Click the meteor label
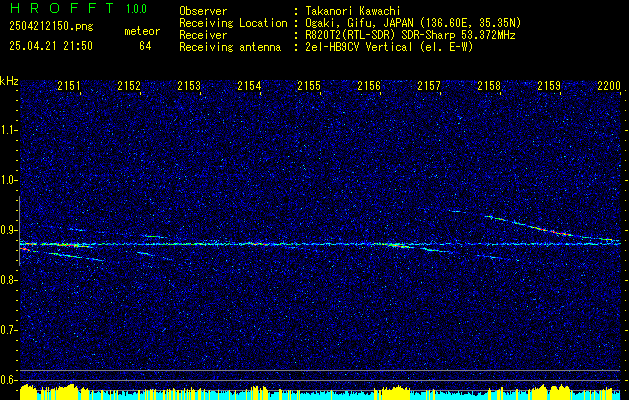Viewport: 629px width, 400px height. pos(142,31)
